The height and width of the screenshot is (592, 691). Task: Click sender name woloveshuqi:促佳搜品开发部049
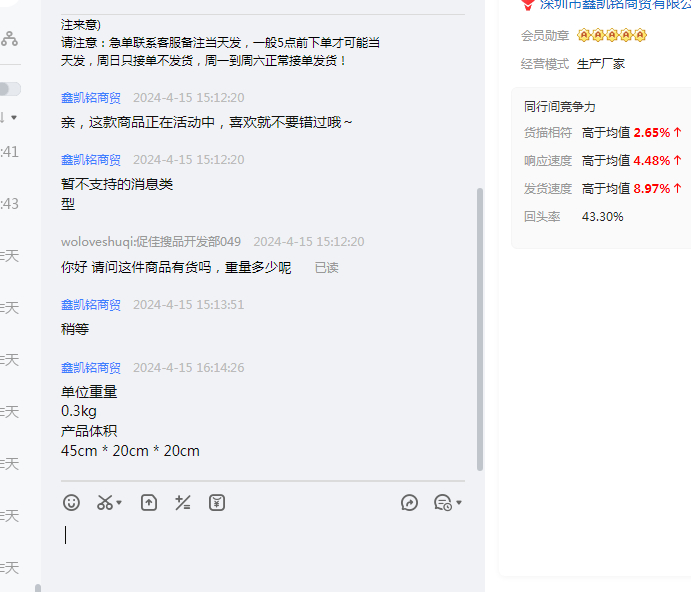(151, 242)
